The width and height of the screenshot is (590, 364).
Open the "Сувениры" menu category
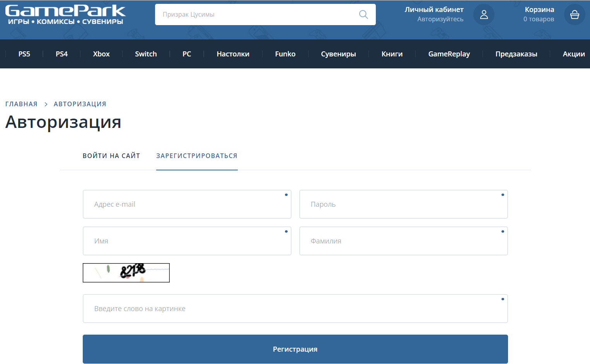[x=338, y=54]
